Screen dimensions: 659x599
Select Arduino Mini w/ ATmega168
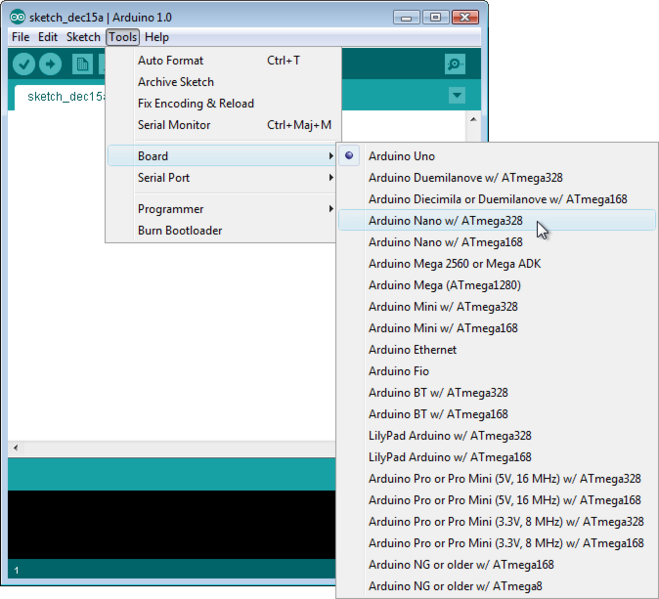pyautogui.click(x=497, y=328)
